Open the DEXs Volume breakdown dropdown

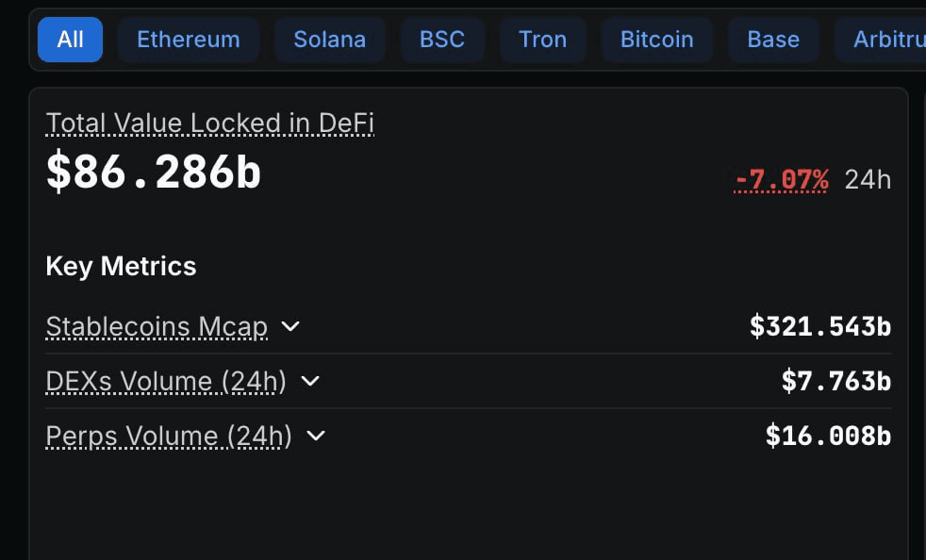pos(312,382)
